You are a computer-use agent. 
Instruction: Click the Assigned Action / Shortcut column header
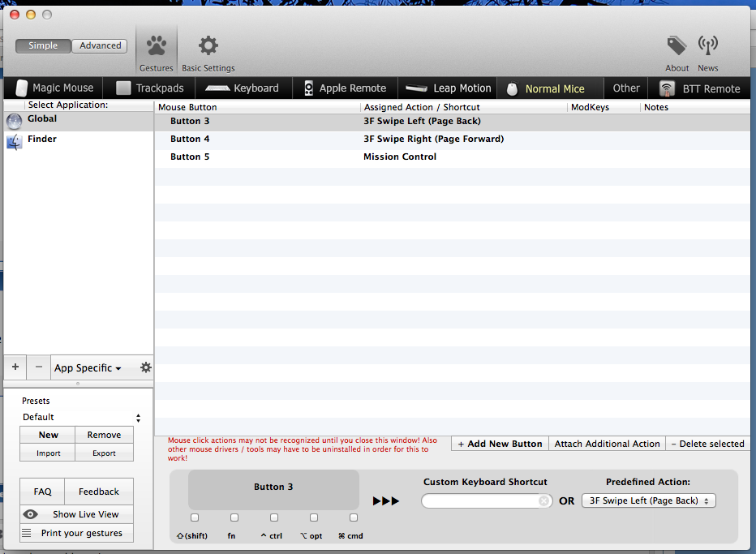464,107
